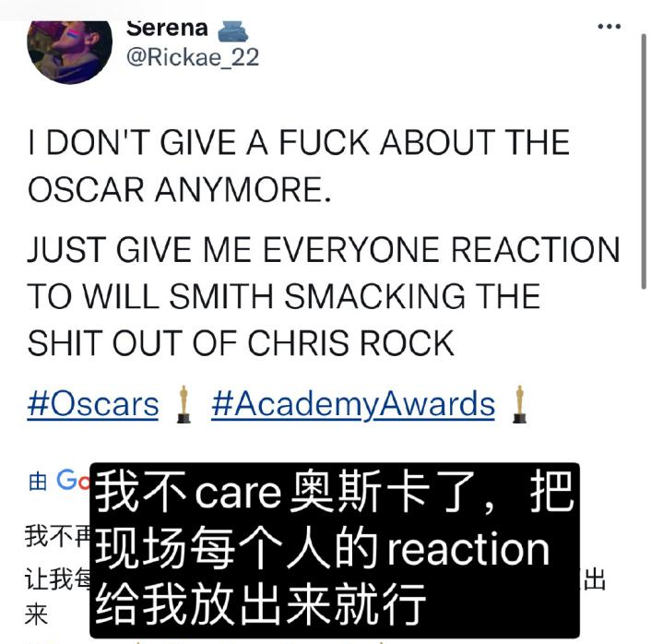Click the 来 character on last line
This screenshot has height=644, width=651.
point(36,614)
